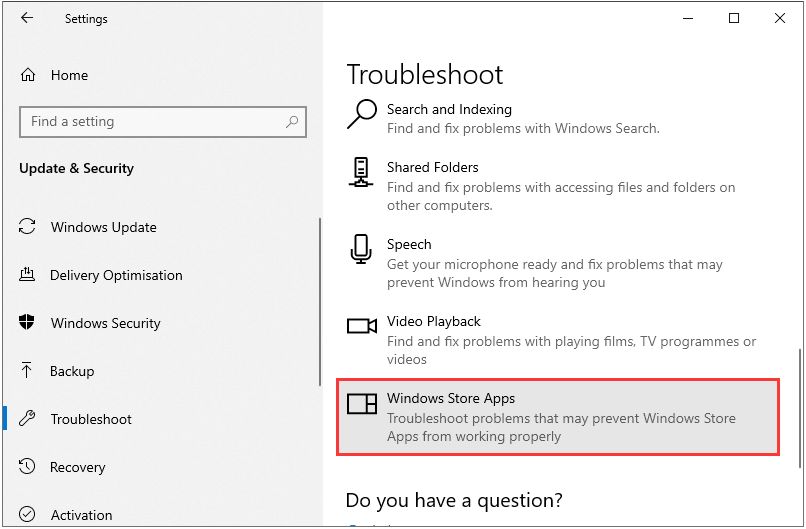
Task: Open the Home settings page
Action: pos(69,75)
